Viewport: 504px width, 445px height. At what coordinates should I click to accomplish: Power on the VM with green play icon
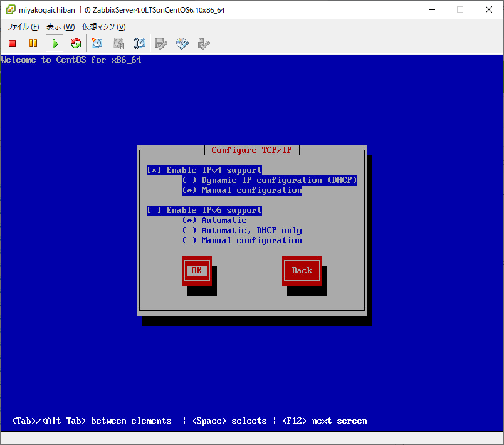[55, 43]
